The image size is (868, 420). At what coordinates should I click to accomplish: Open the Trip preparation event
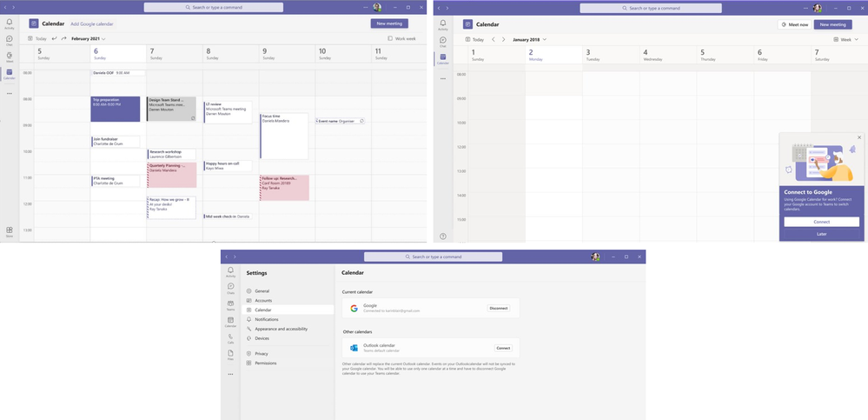click(116, 110)
